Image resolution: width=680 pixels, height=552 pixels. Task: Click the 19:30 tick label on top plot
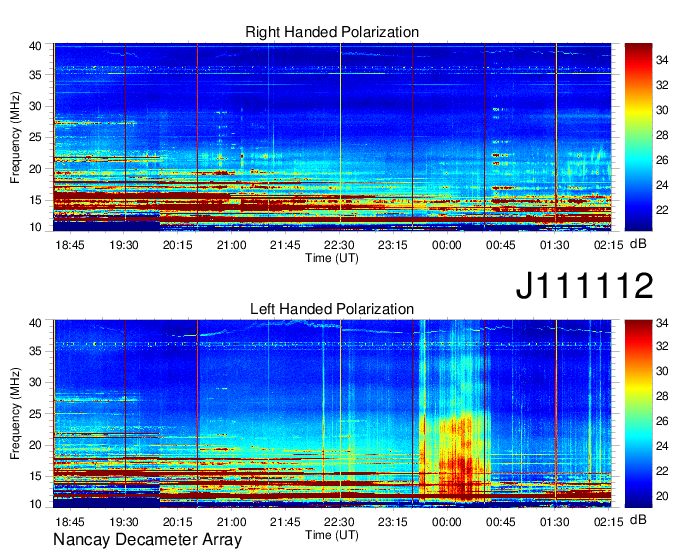tap(124, 245)
